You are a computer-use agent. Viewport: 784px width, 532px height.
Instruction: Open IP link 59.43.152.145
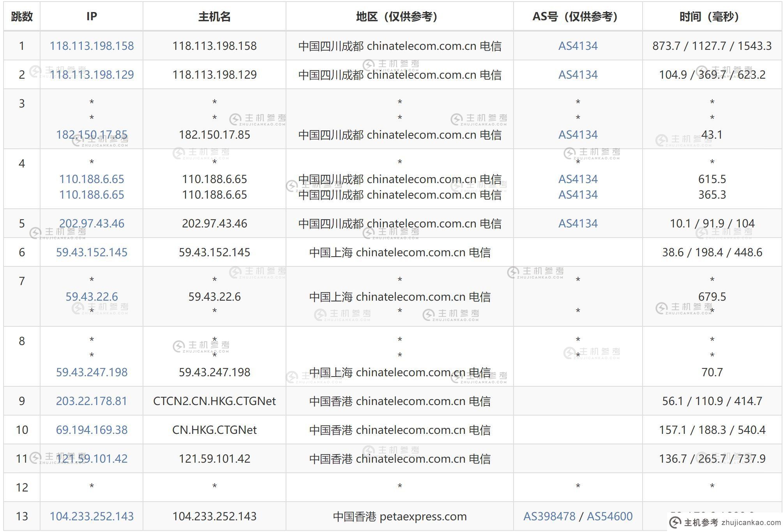pyautogui.click(x=92, y=252)
